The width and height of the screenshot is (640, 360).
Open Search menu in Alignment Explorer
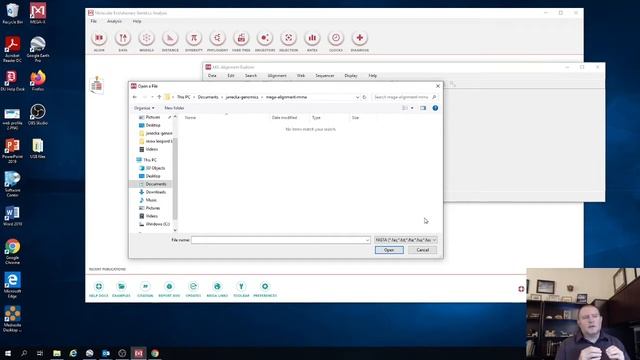(x=251, y=76)
